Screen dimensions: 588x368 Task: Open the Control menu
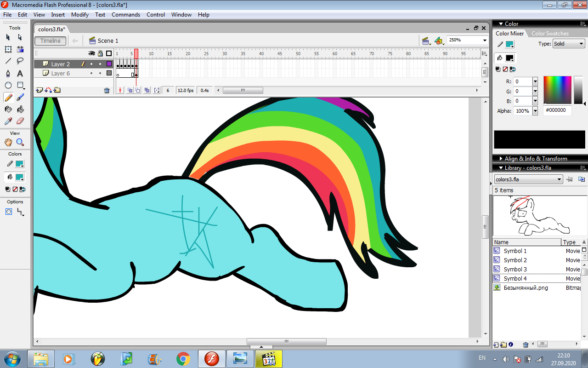(x=156, y=15)
